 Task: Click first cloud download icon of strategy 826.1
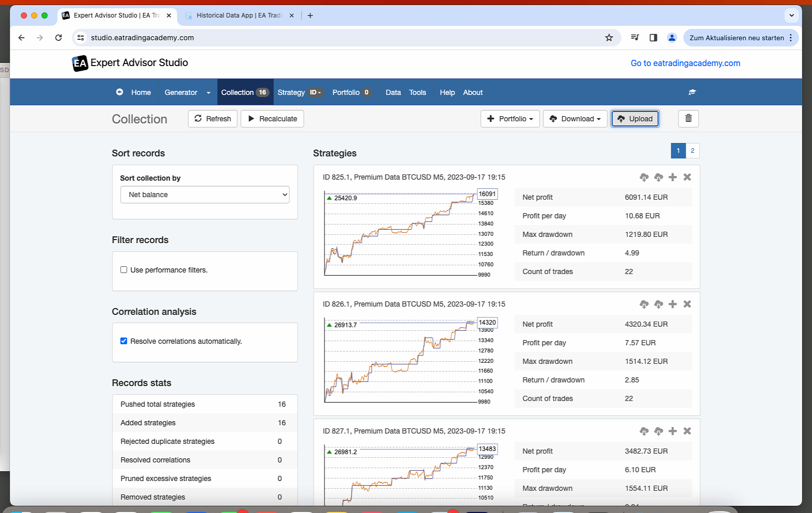tap(644, 304)
